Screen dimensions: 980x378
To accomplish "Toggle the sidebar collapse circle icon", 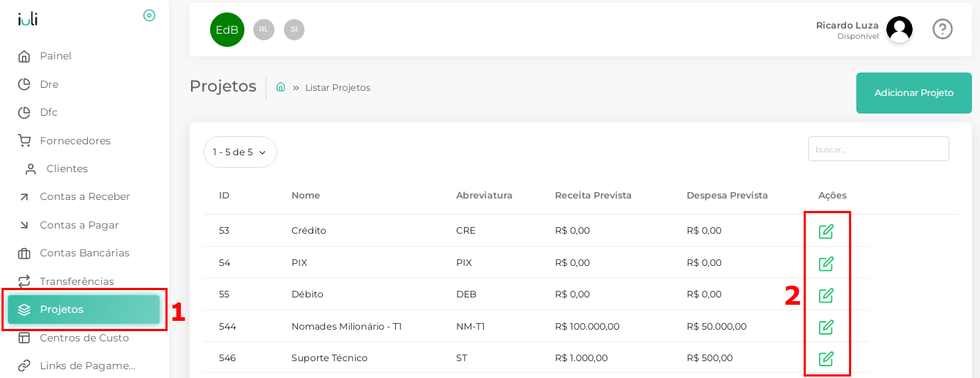I will coord(149,15).
